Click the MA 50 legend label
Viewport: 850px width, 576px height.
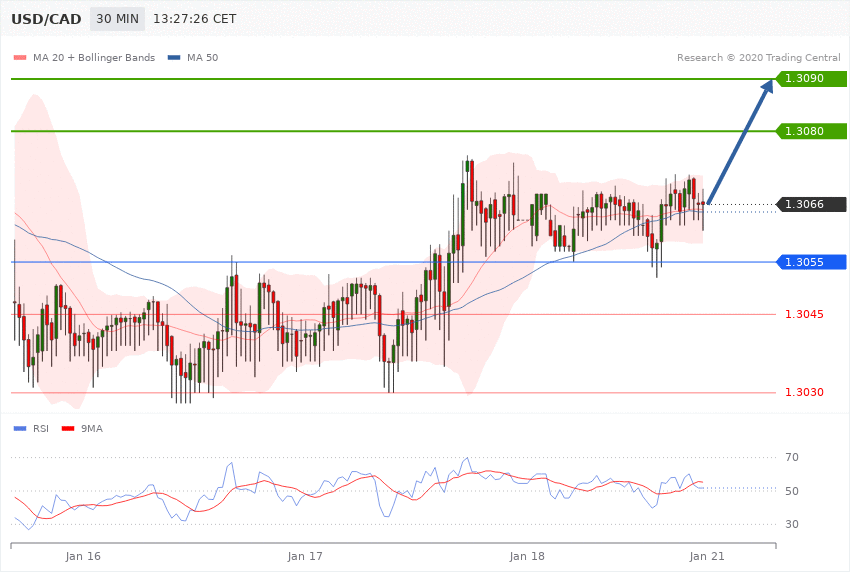(x=202, y=57)
